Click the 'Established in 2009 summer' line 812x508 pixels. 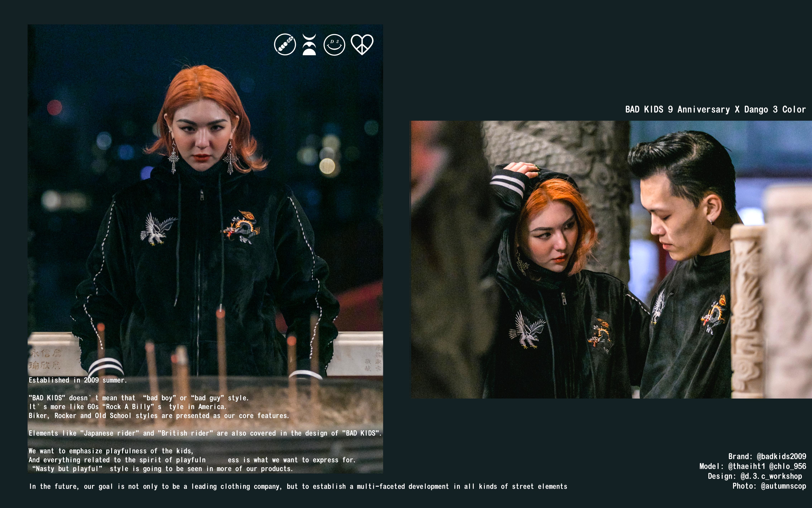(x=78, y=380)
